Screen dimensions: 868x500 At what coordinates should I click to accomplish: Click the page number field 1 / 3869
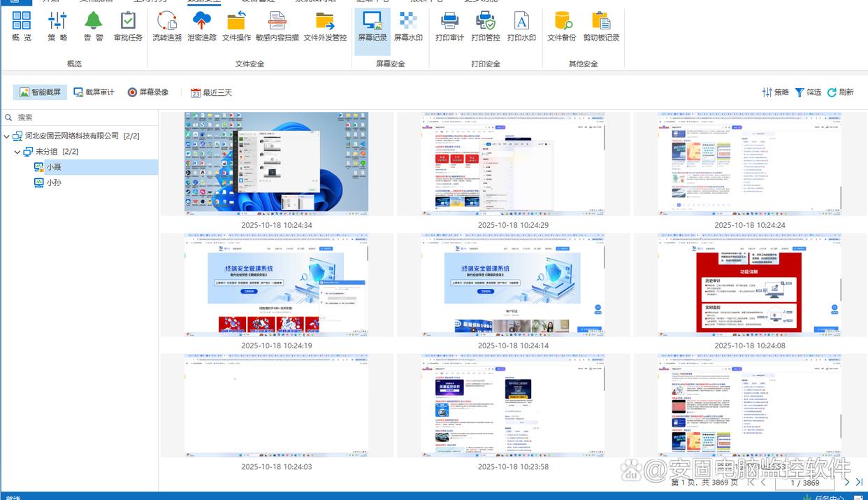coord(804,483)
